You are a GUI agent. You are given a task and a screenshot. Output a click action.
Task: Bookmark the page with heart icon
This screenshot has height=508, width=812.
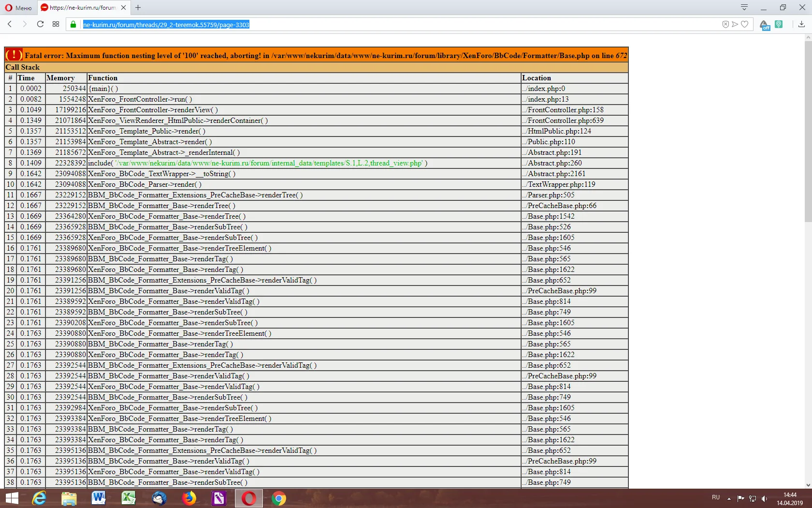click(745, 24)
